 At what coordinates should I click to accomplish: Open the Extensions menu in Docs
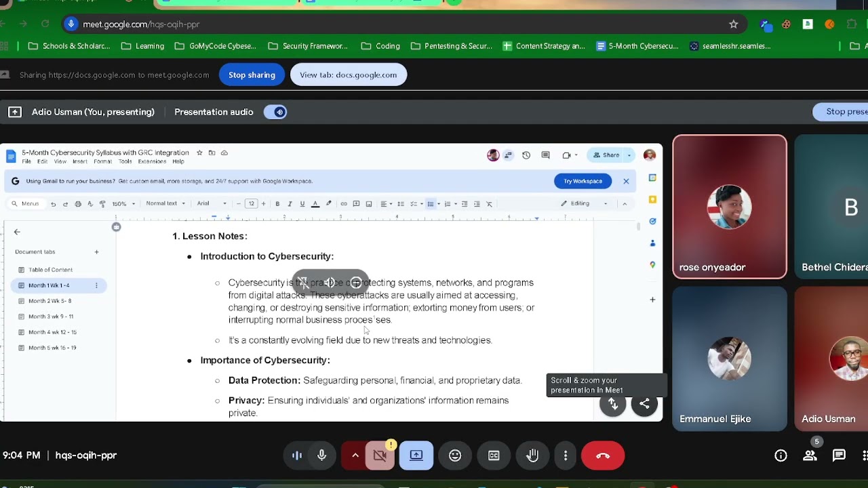(x=152, y=161)
